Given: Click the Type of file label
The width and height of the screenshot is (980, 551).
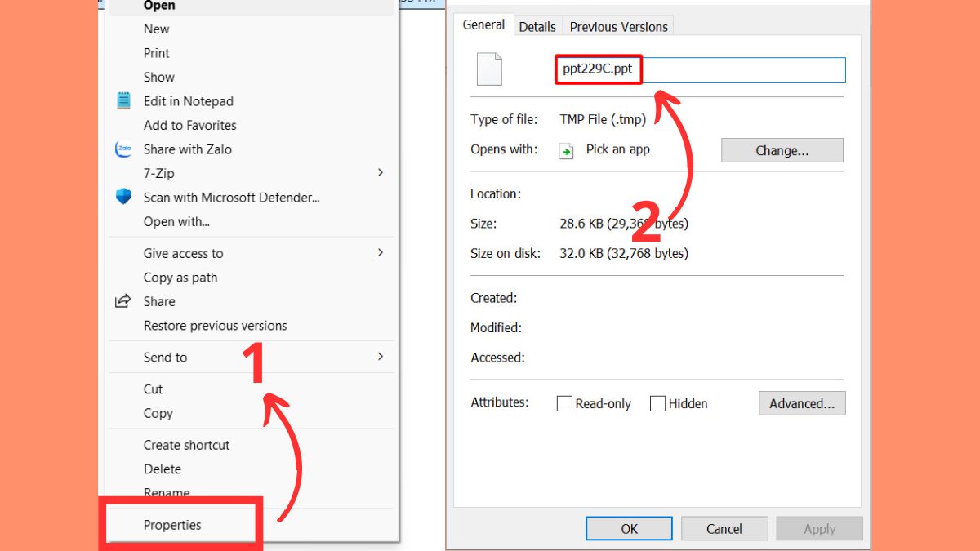Looking at the screenshot, I should [x=504, y=119].
